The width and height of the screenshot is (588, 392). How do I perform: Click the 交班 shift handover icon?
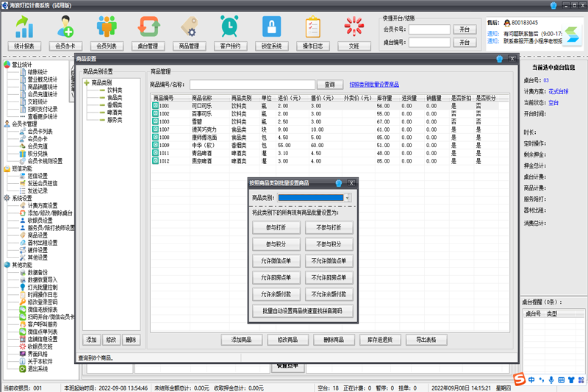(354, 27)
